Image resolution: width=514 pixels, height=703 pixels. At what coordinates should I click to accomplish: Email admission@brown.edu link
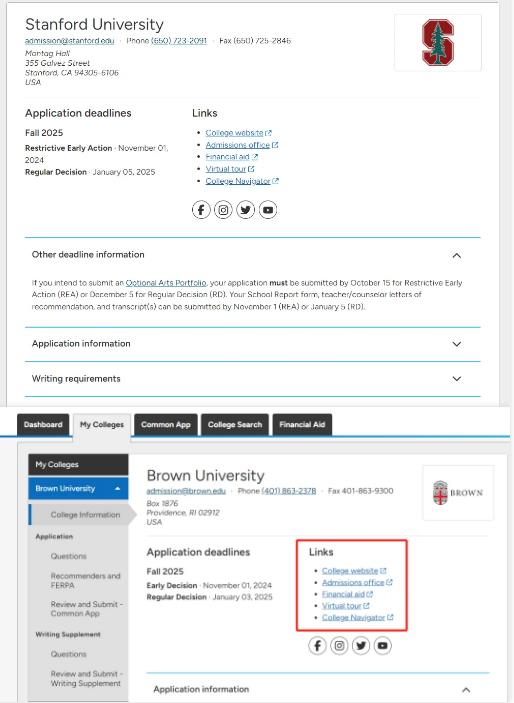(186, 491)
